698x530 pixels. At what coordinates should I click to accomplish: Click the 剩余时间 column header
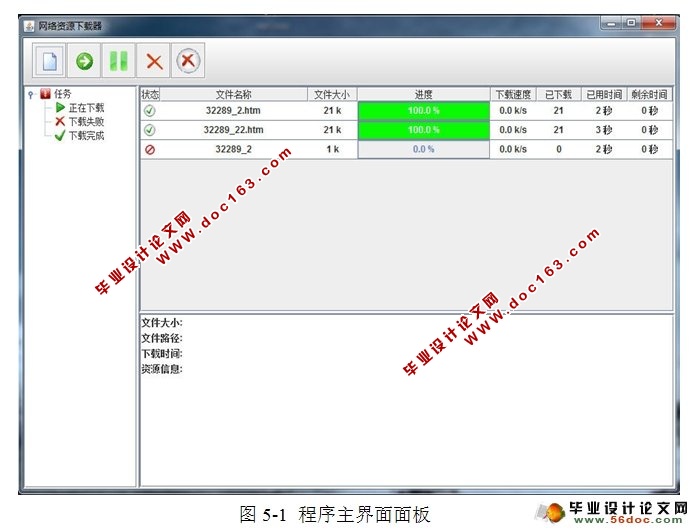point(649,94)
